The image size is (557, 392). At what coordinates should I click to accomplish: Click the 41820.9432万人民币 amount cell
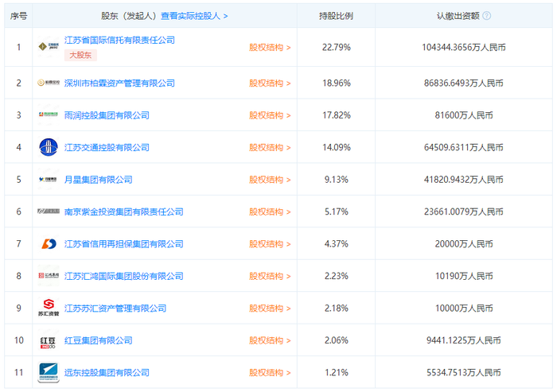point(464,180)
